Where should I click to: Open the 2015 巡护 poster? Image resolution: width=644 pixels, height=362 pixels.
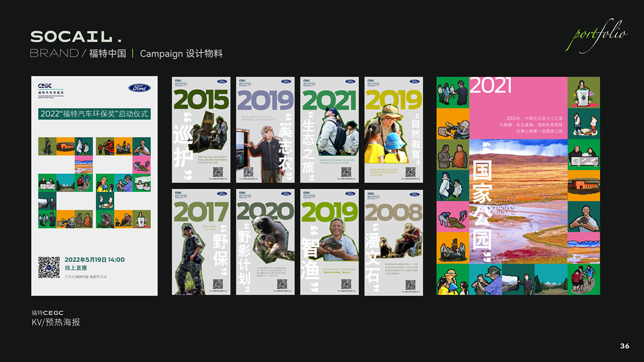pyautogui.click(x=201, y=130)
